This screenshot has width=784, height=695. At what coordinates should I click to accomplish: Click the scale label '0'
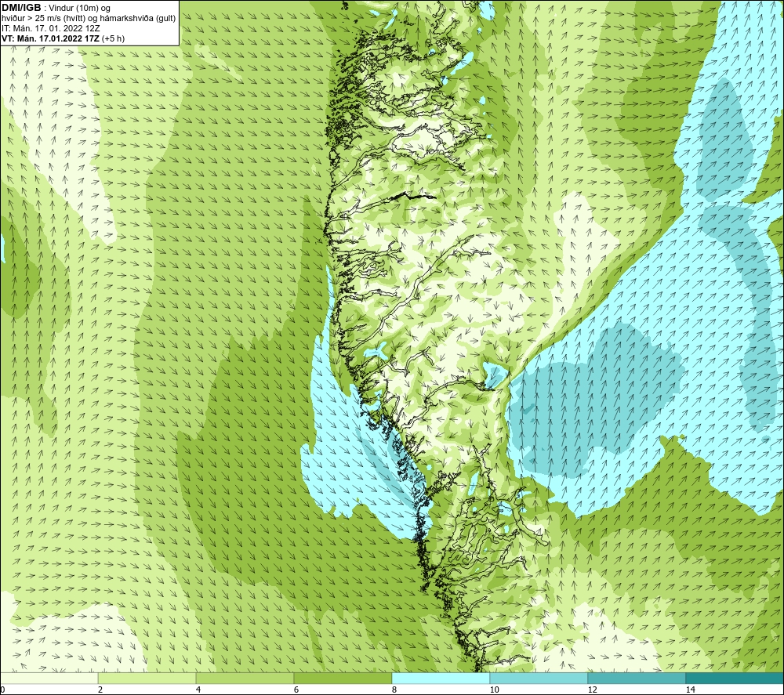2,690
